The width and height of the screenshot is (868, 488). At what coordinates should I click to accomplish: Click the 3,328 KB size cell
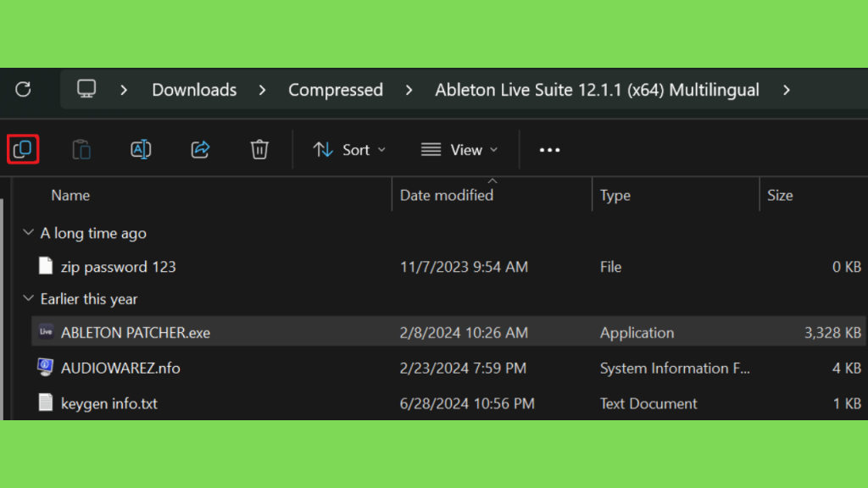coord(832,332)
